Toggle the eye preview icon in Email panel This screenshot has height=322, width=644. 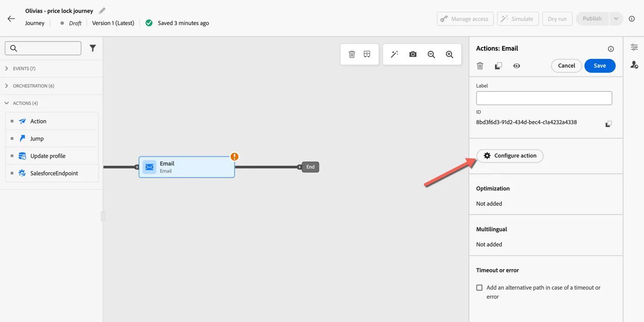pos(517,66)
